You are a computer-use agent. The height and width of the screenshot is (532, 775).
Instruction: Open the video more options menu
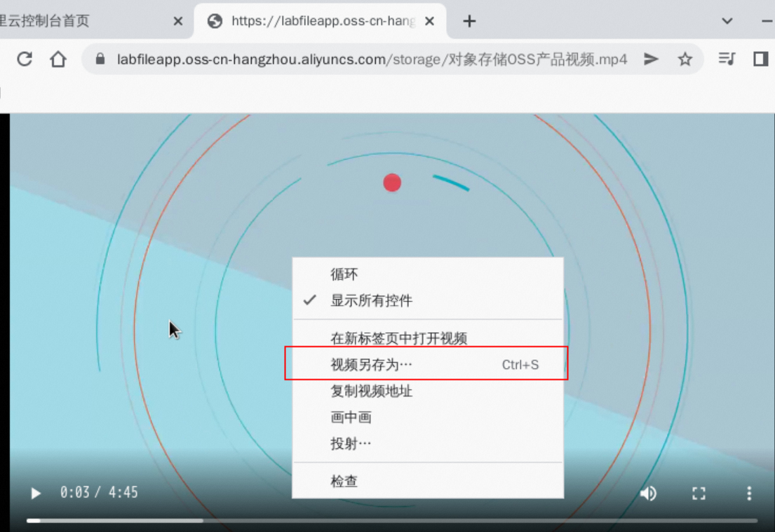(x=749, y=493)
